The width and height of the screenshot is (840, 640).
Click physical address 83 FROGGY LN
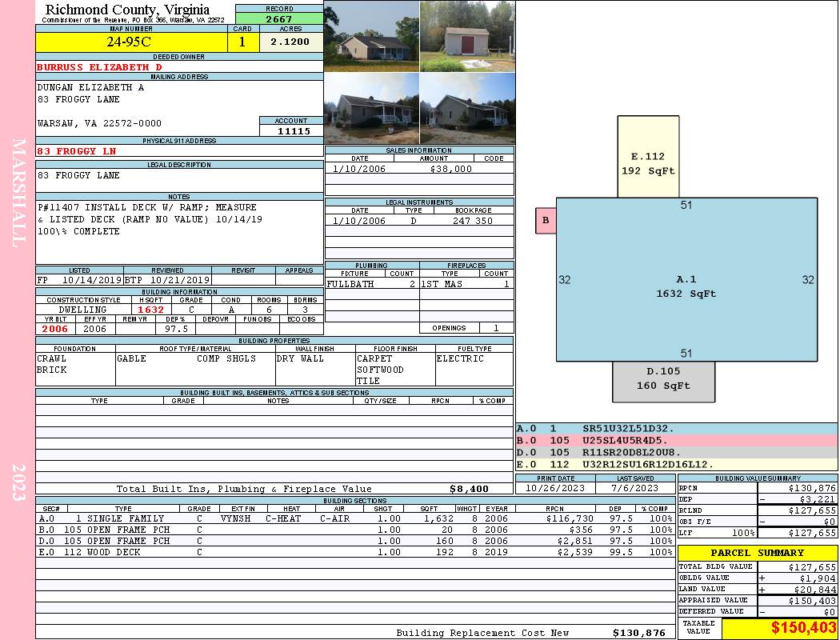click(x=78, y=151)
